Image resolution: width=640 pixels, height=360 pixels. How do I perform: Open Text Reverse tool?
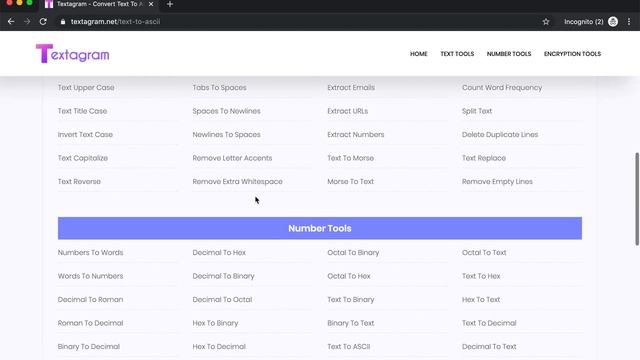pyautogui.click(x=79, y=182)
